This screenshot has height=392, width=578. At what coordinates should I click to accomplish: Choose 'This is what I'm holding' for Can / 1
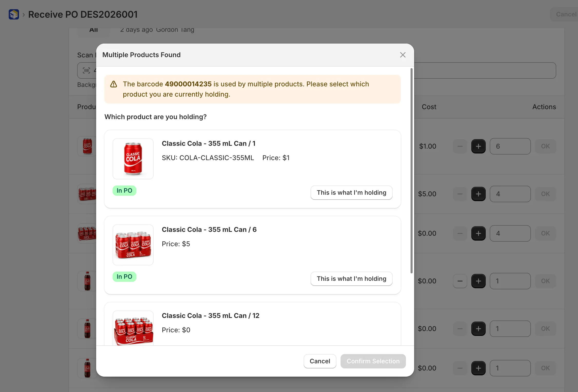coord(351,193)
